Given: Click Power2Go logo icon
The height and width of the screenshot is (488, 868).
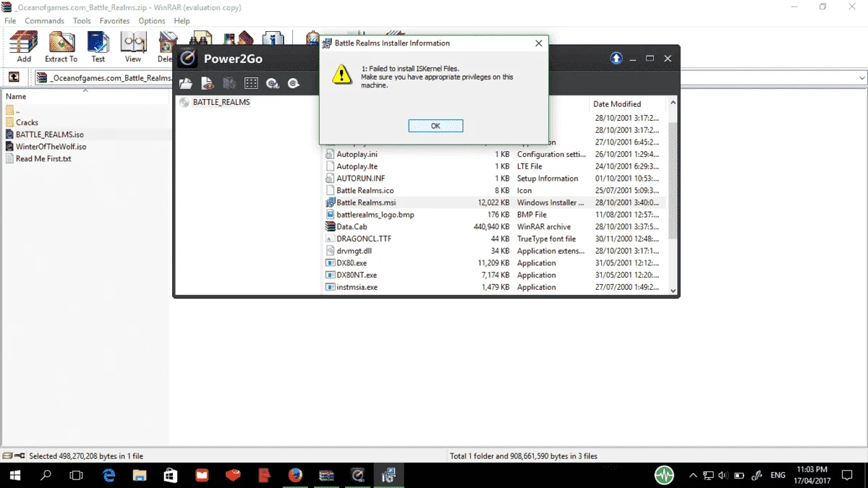Looking at the screenshot, I should [x=187, y=58].
